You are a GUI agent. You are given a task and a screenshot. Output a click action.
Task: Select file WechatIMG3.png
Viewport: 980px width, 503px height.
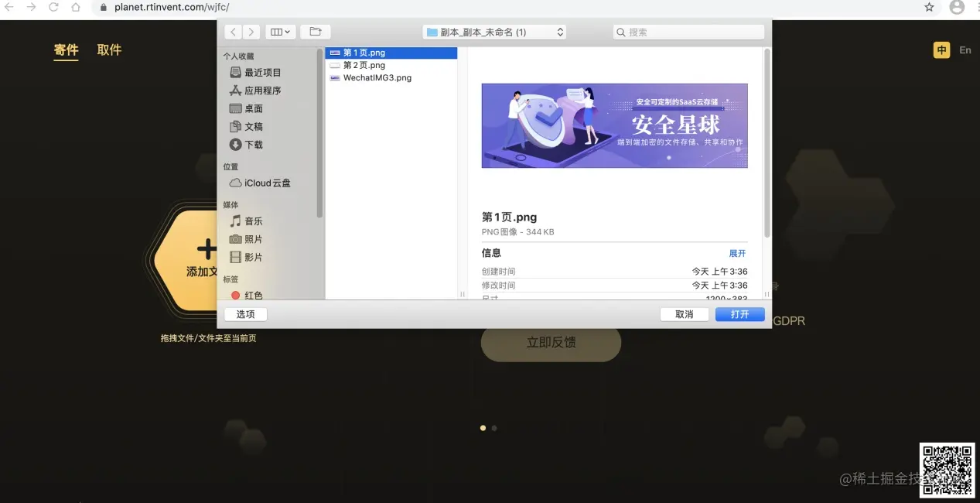click(x=391, y=77)
